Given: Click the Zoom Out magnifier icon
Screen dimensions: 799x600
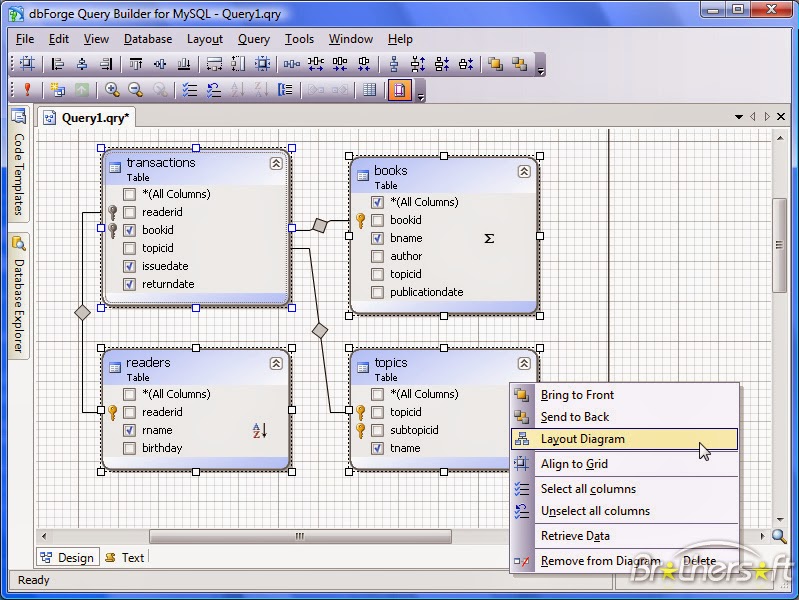Looking at the screenshot, I should click(136, 90).
